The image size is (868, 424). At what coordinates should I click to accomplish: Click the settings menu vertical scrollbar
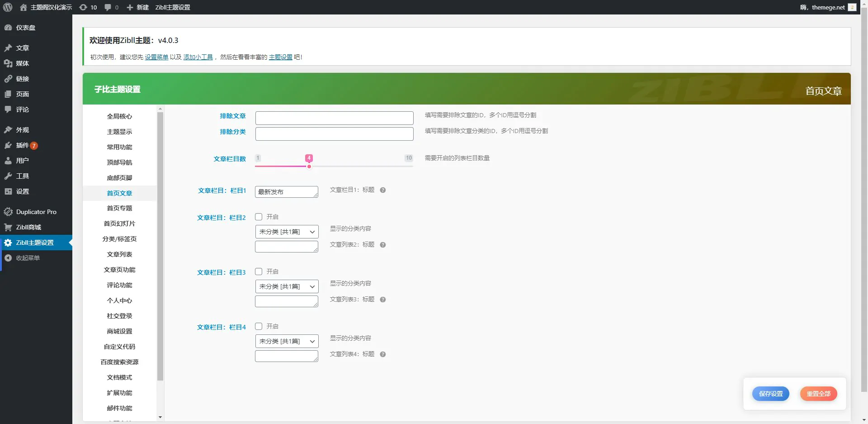click(160, 247)
